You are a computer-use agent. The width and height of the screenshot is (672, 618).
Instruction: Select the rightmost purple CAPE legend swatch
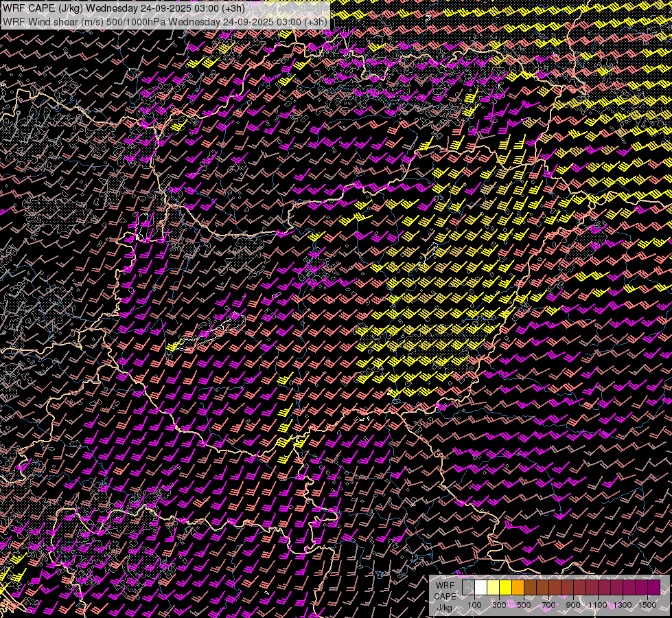(x=653, y=588)
